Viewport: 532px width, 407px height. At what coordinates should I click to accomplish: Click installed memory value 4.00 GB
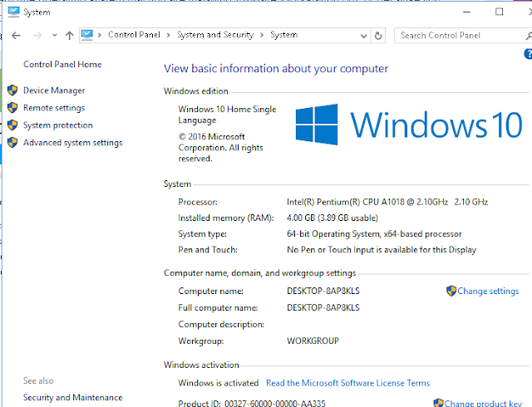pos(332,218)
